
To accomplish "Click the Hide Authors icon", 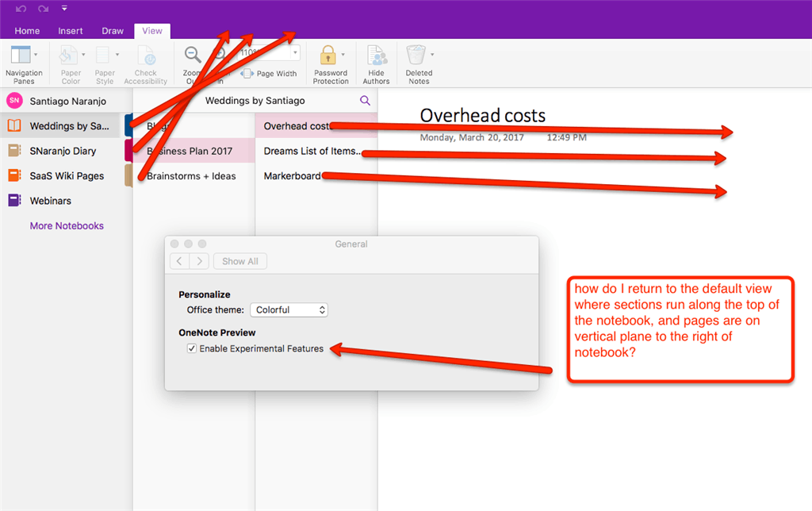I will point(377,55).
